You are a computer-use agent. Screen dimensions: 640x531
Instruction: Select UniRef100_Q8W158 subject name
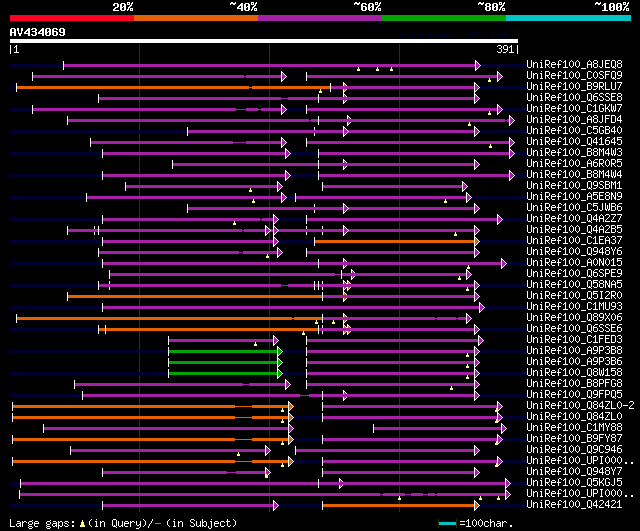(x=574, y=373)
